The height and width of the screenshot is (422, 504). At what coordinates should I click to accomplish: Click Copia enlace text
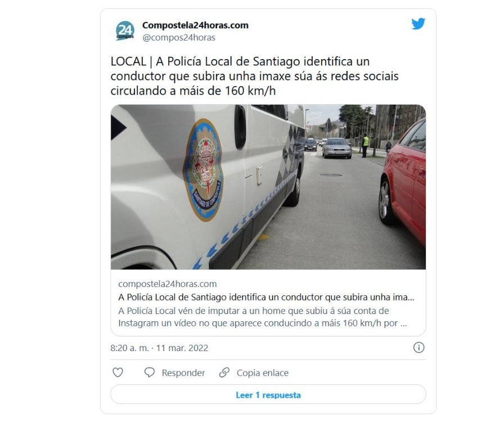[x=263, y=373]
